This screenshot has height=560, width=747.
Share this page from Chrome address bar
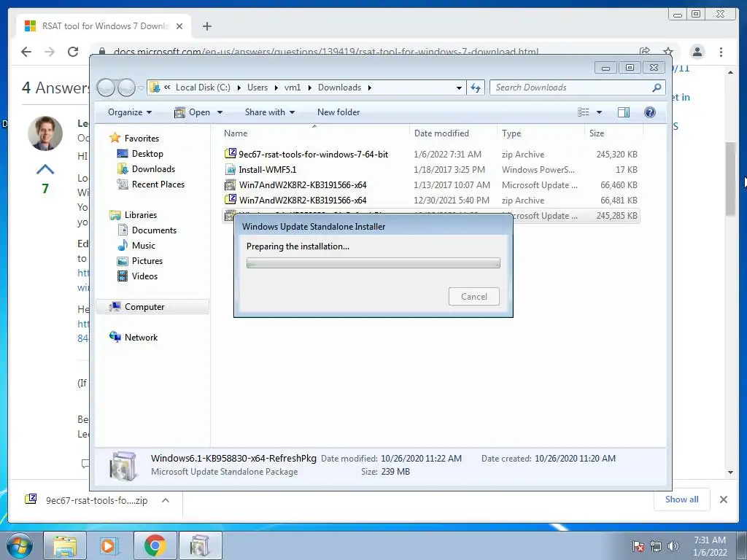click(645, 51)
